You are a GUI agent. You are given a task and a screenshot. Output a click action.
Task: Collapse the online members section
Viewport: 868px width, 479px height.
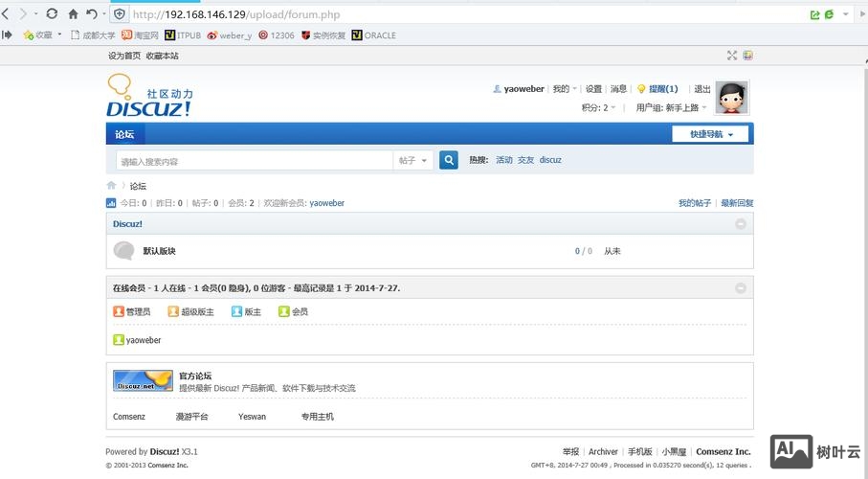pos(740,288)
